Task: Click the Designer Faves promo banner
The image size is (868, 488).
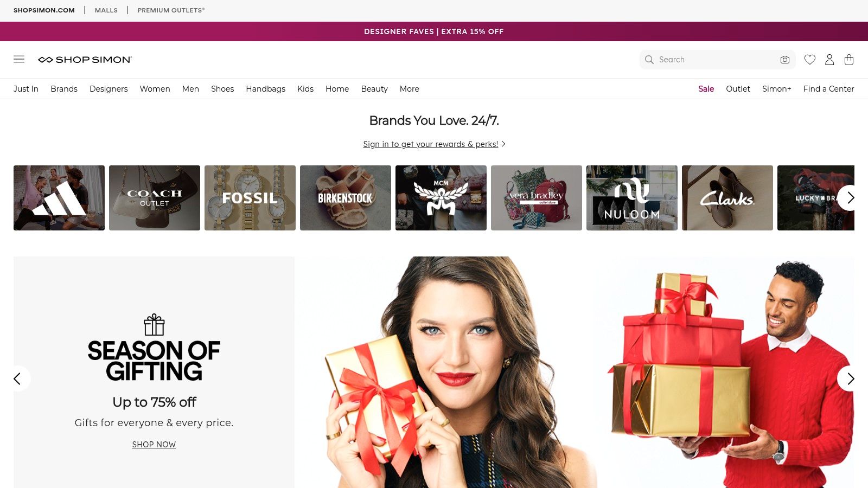Action: (434, 31)
